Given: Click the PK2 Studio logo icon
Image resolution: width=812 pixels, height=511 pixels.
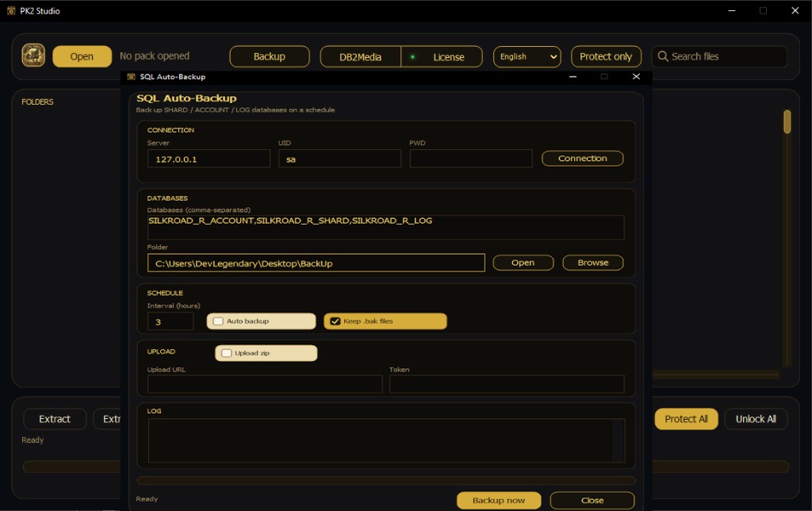Looking at the screenshot, I should (x=33, y=56).
